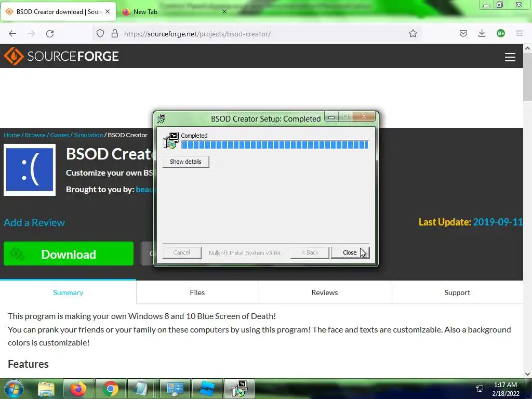
Task: Open green extension icon in toolbar
Action: tap(500, 33)
